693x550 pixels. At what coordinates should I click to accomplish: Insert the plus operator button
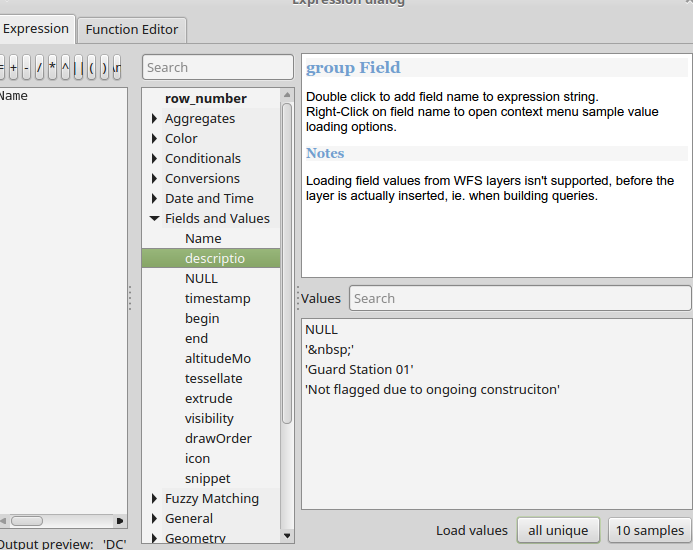[14, 68]
